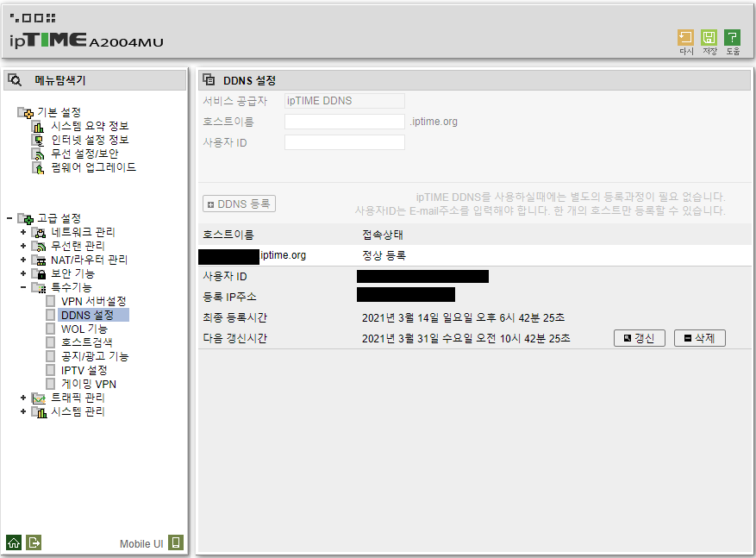Focus the 사용자 ID input field
756x558 pixels.
[344, 142]
